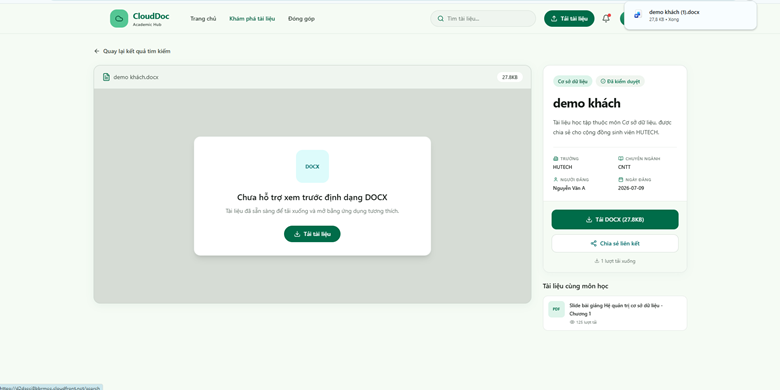Click the Tài liệu cùng môn học heading

coord(575,286)
